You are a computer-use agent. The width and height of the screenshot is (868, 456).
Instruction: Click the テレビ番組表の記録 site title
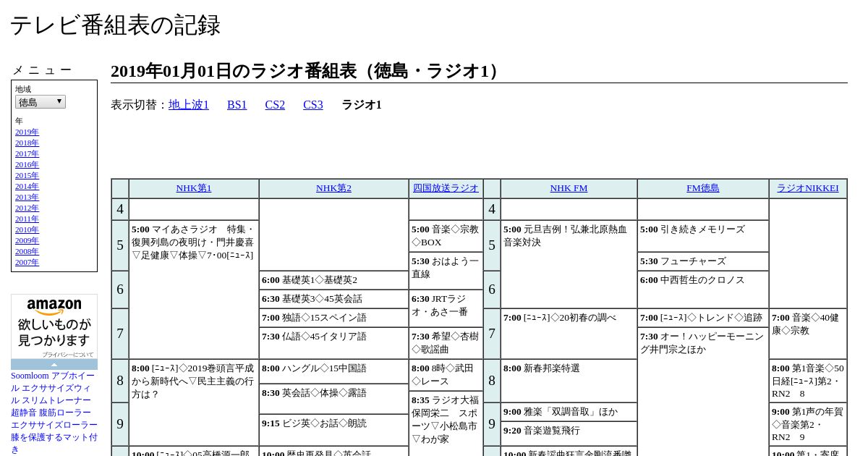click(115, 25)
